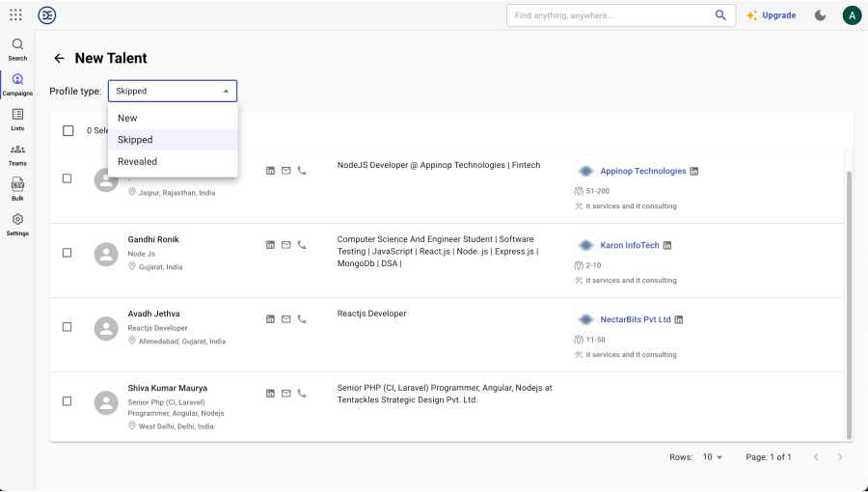
Task: Open Appinop Technologies LinkedIn company icon
Action: click(694, 172)
